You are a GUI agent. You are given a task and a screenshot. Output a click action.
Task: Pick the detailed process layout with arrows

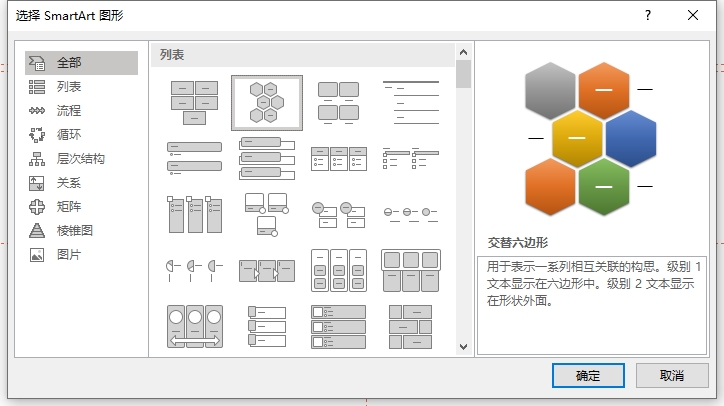pyautogui.click(x=267, y=271)
